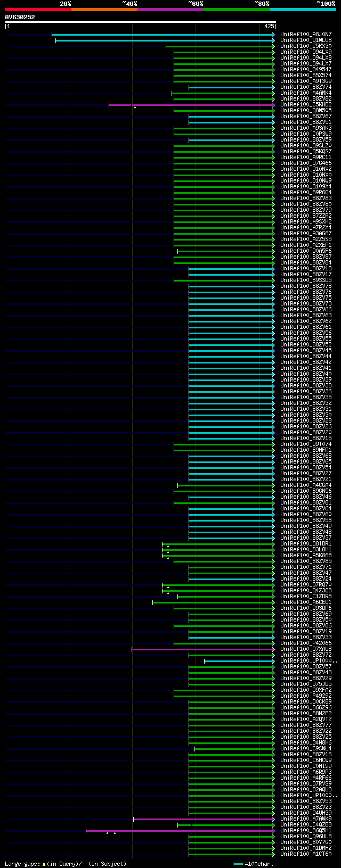The width and height of the screenshot is (341, 868).
Task: Select the UniRef100_B7ZZR2 label
Action: [306, 216]
